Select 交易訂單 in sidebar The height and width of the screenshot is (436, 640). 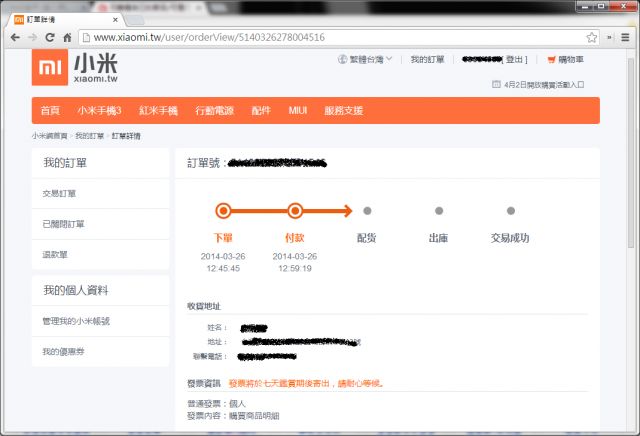coord(59,194)
